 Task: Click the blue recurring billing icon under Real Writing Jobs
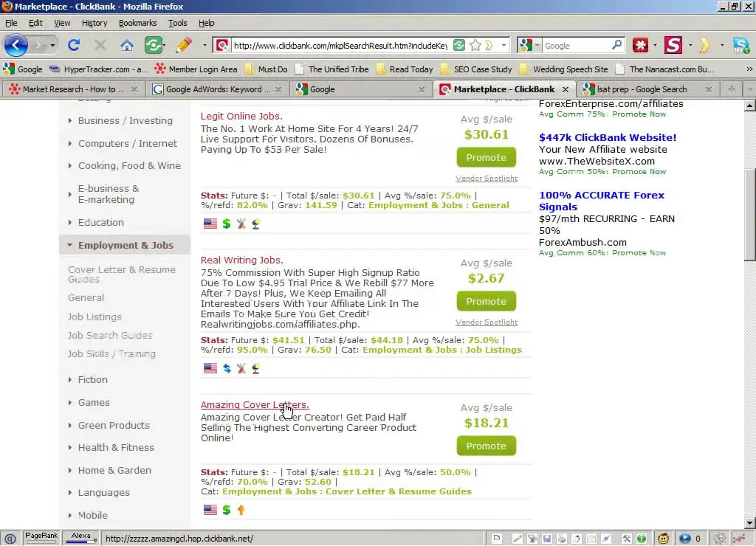coord(227,368)
